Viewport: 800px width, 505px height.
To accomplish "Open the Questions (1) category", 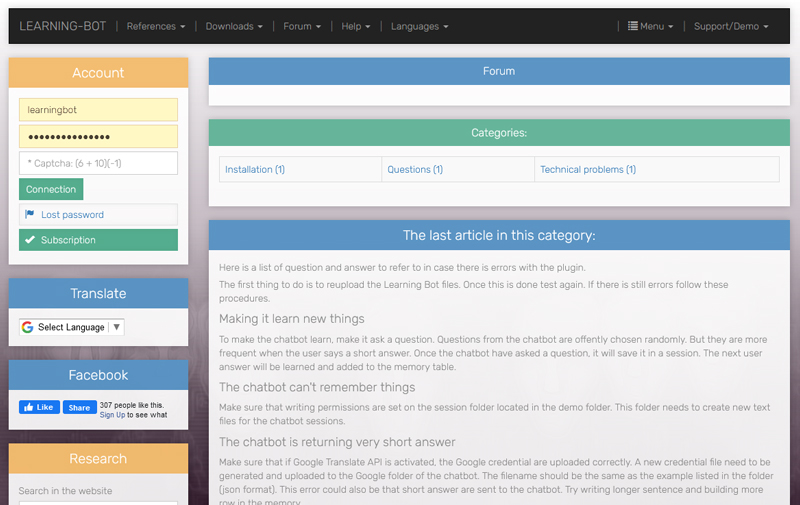I will [x=415, y=170].
